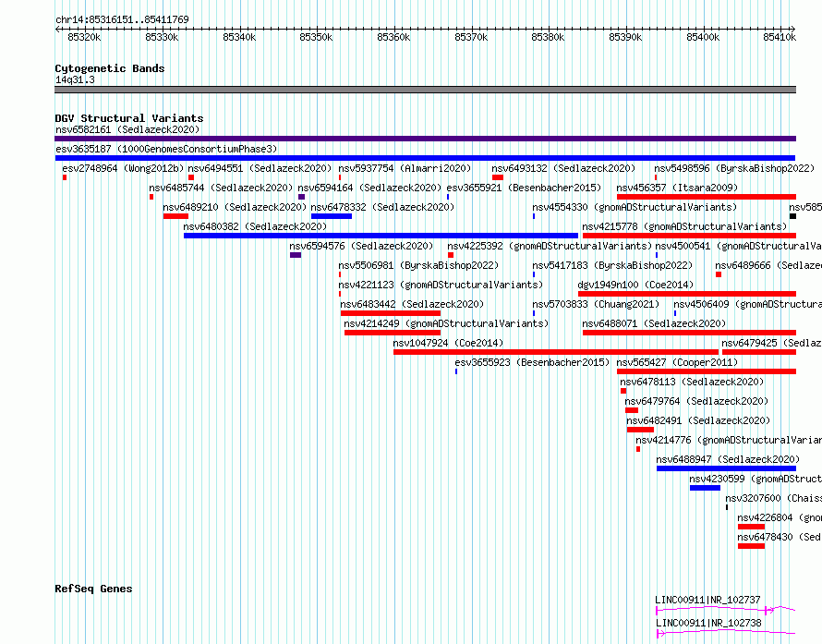This screenshot has width=822, height=644.
Task: Click the red dgv1949n100 variant bar
Action: pyautogui.click(x=687, y=294)
